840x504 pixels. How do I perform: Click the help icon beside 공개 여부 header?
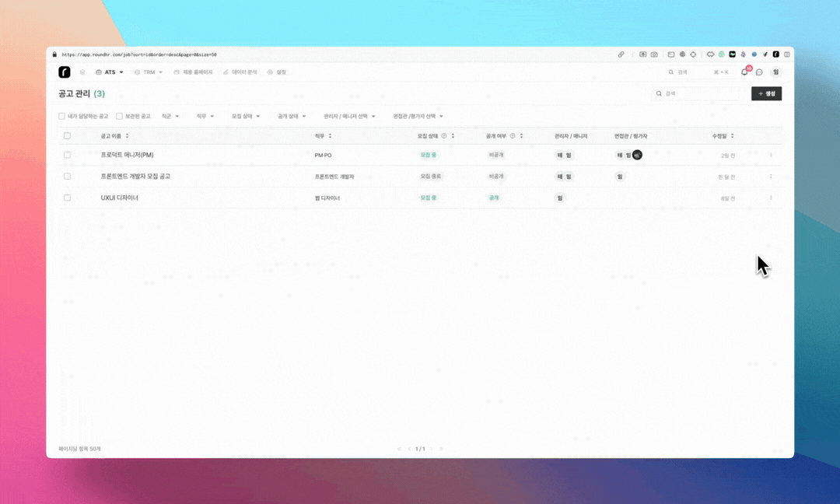(x=513, y=136)
